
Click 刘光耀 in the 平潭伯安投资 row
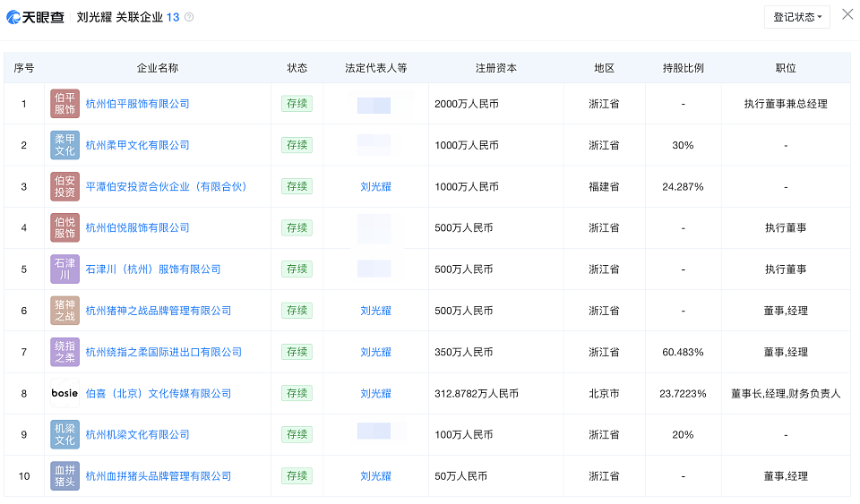375,186
